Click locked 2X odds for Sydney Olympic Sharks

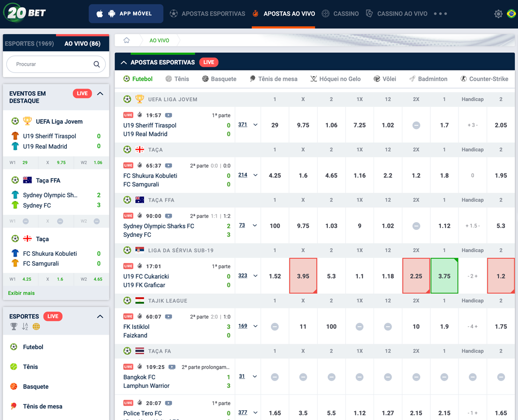point(416,226)
